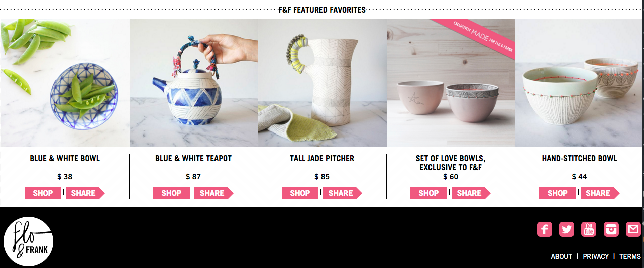The height and width of the screenshot is (268, 644).
Task: Open the Twitter social icon
Action: 567,229
